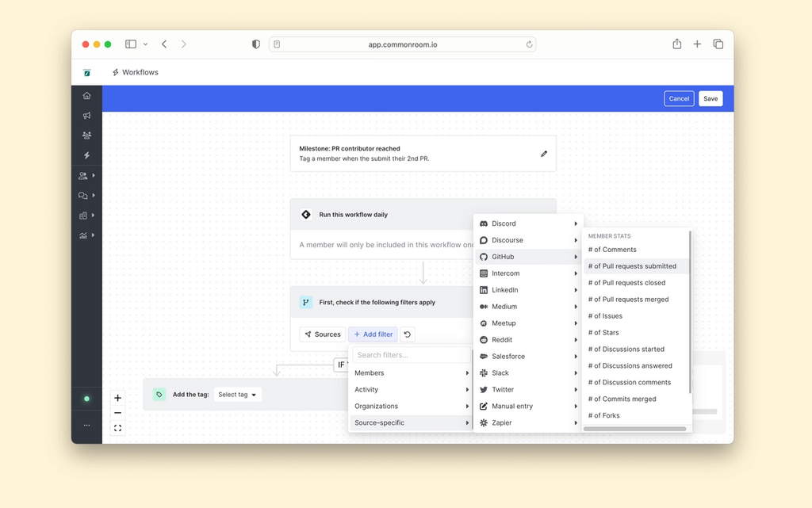Select the Slack icon in the source list
The image size is (812, 508).
484,372
